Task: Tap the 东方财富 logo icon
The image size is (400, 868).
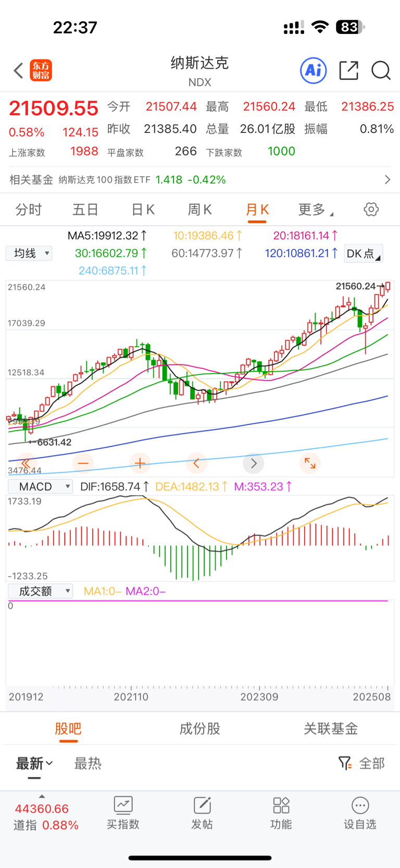Action: (41, 70)
